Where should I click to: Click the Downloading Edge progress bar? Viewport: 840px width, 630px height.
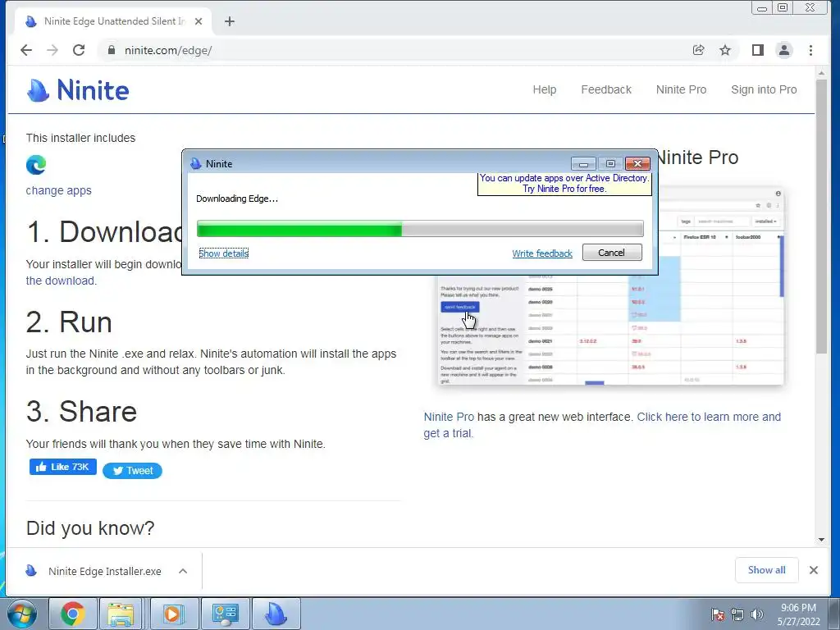pos(420,228)
